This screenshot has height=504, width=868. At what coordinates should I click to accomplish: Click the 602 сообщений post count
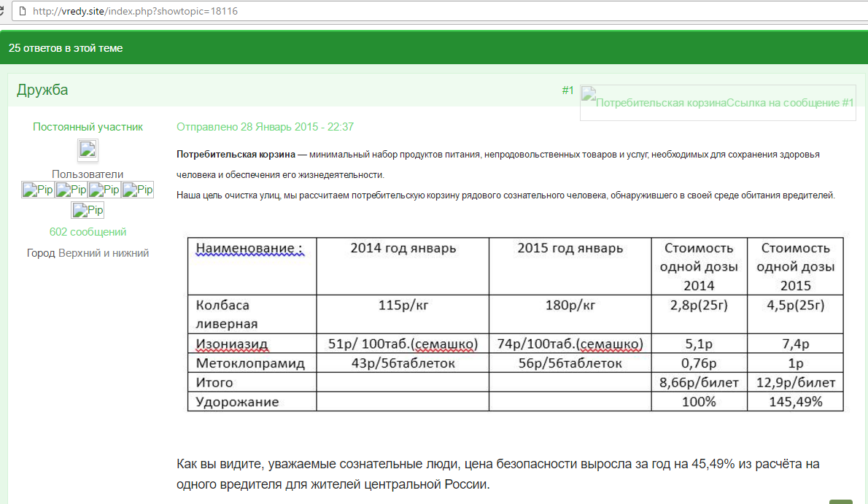pos(88,232)
